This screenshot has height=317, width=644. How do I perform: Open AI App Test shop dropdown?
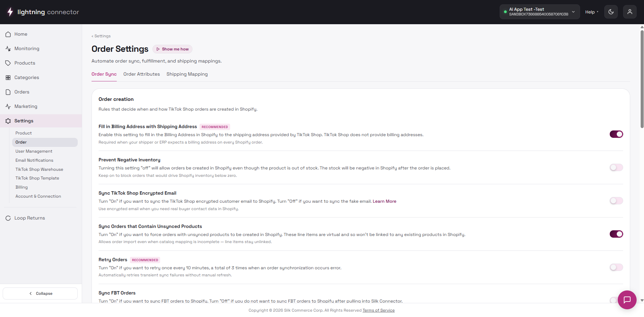tap(540, 12)
